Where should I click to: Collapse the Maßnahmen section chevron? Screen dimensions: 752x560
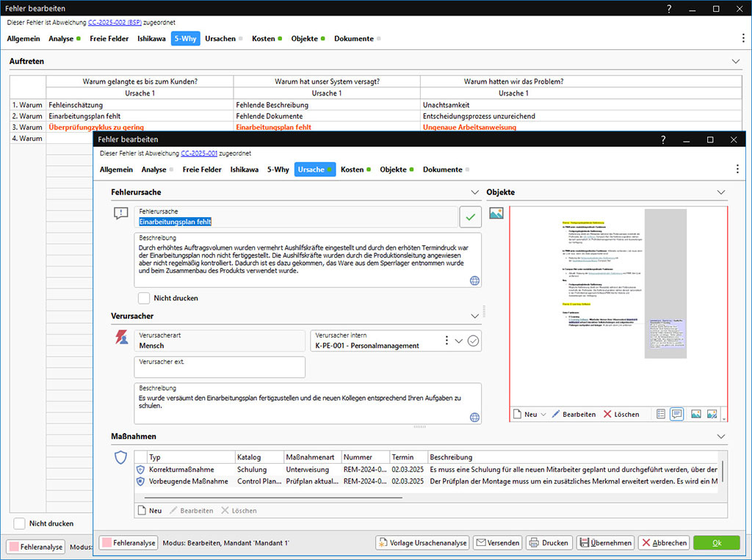coord(720,437)
